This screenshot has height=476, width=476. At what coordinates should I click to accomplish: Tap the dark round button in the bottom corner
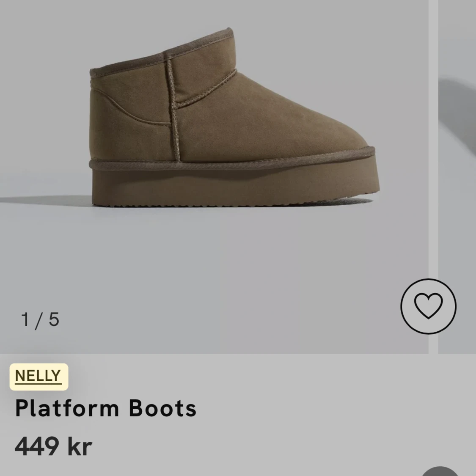(x=440, y=471)
